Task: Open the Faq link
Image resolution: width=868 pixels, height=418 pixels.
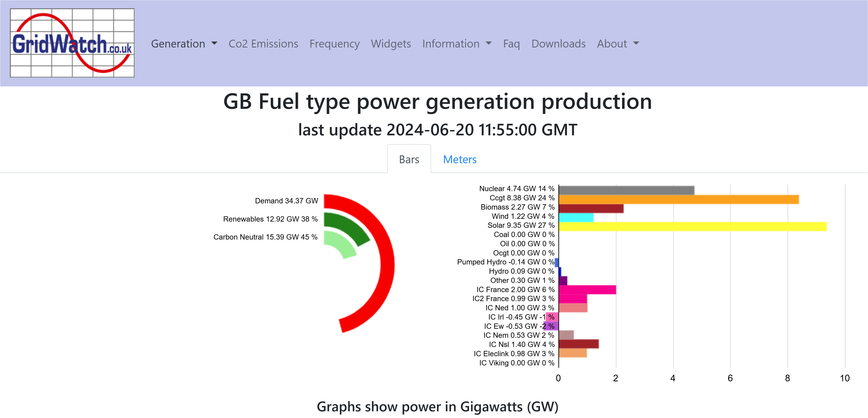Action: coord(511,44)
